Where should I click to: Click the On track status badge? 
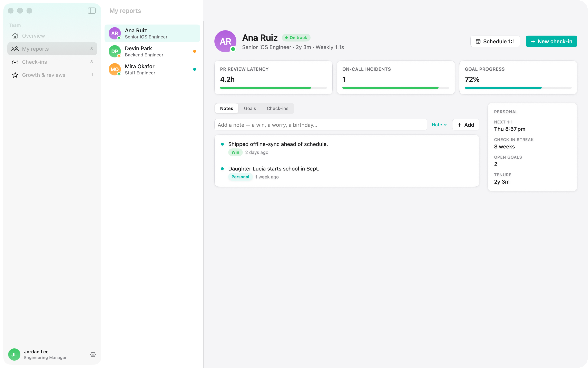[296, 37]
